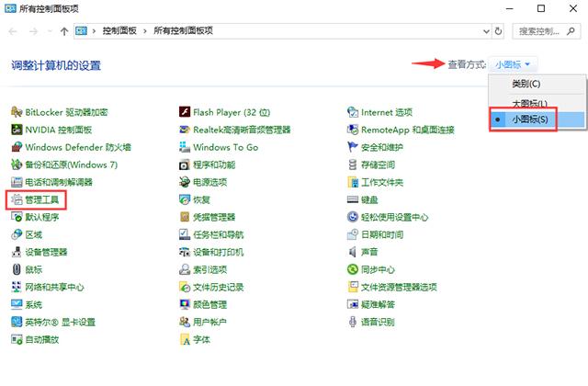Click the 管理工具 icon
The image size is (588, 386).
pyautogui.click(x=16, y=199)
